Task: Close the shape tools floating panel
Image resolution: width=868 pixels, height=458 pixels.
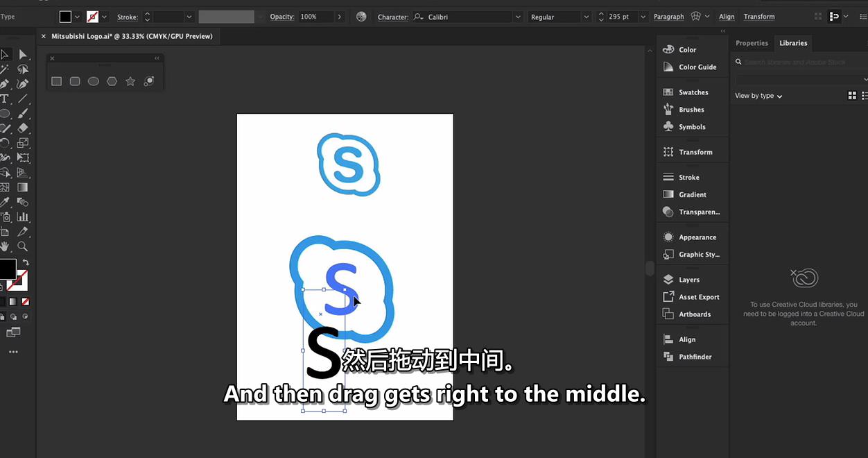Action: (52, 58)
